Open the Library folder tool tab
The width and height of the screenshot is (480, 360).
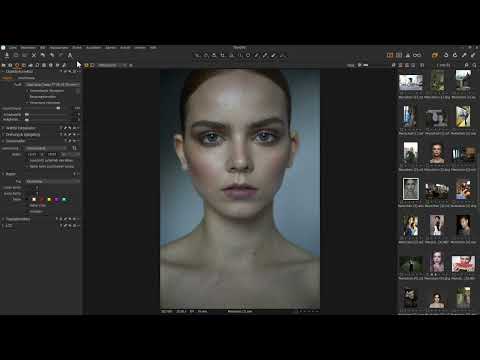(x=3, y=65)
